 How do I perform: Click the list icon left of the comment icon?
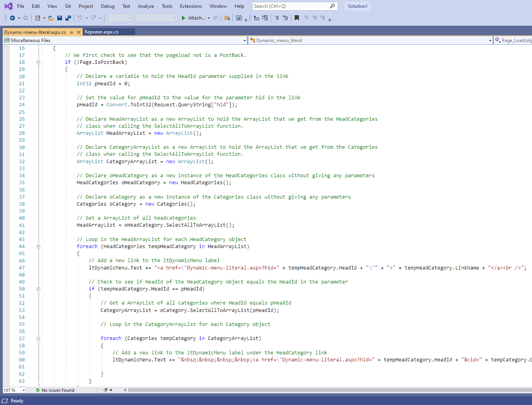click(x=265, y=18)
